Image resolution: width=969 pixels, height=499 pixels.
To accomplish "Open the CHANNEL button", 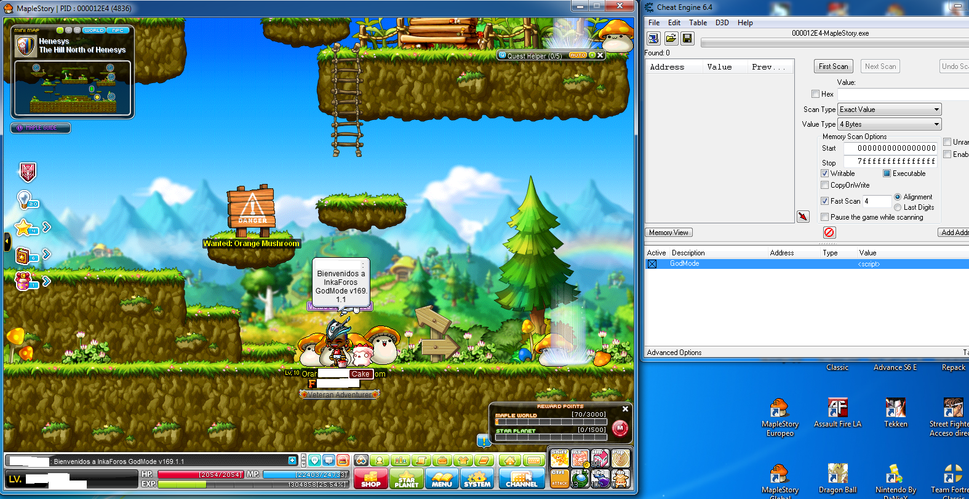I will coord(522,478).
